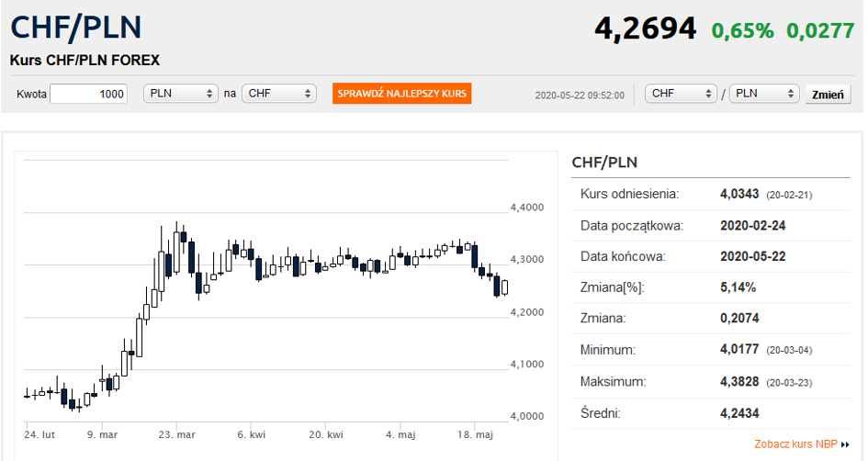Click Zmiana value 0,2074

[739, 319]
